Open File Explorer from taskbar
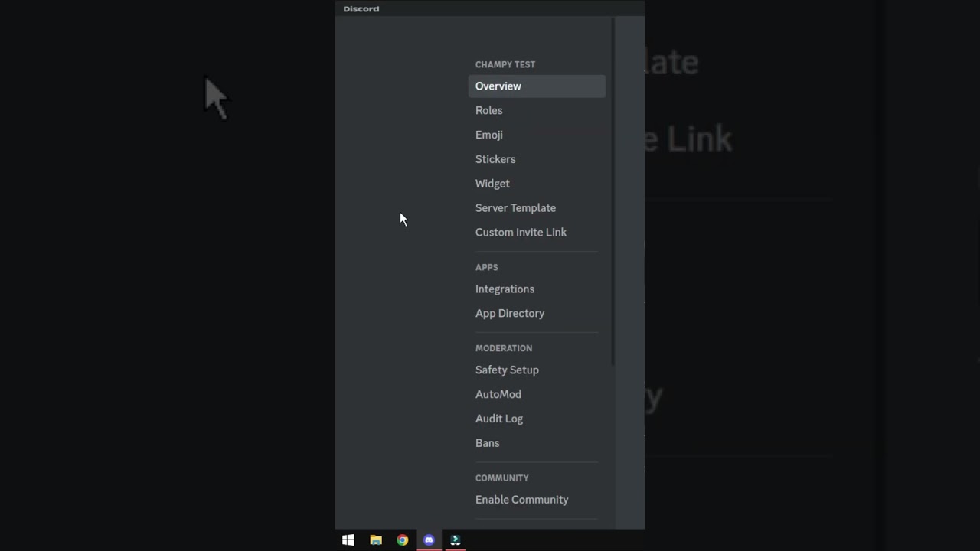 (x=376, y=540)
